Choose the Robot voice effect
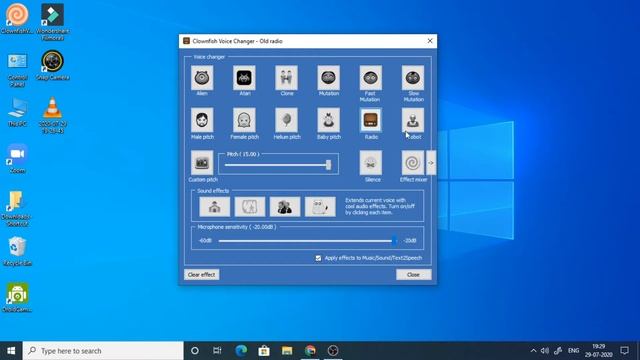 click(413, 120)
